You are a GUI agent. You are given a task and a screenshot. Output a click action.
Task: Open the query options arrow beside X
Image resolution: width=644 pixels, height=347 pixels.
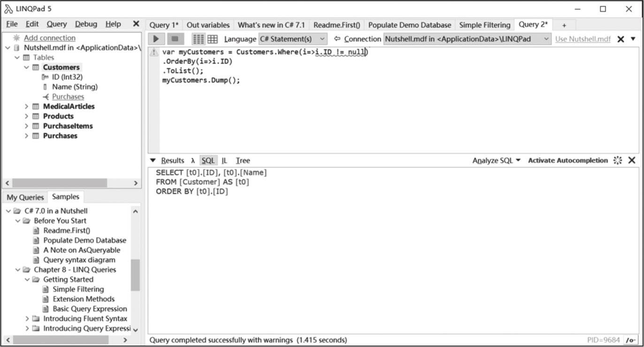[x=633, y=39]
